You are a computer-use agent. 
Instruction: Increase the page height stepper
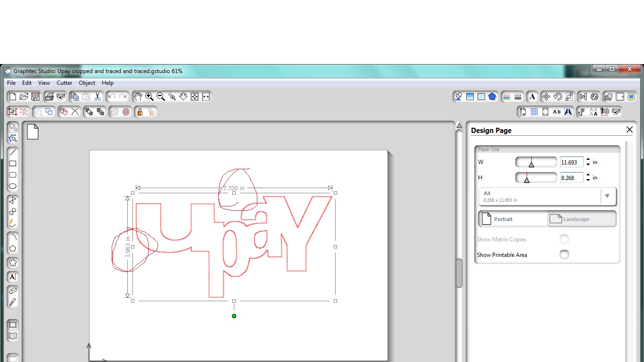588,175
